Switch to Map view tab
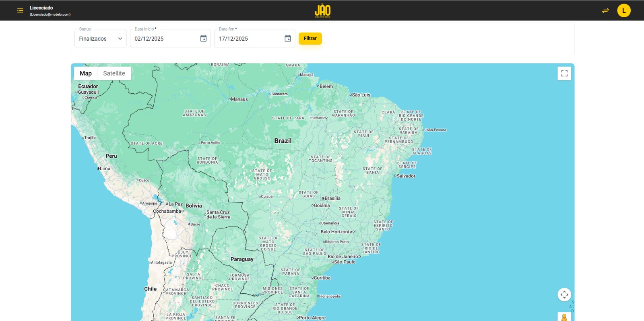The image size is (644, 321). (86, 73)
